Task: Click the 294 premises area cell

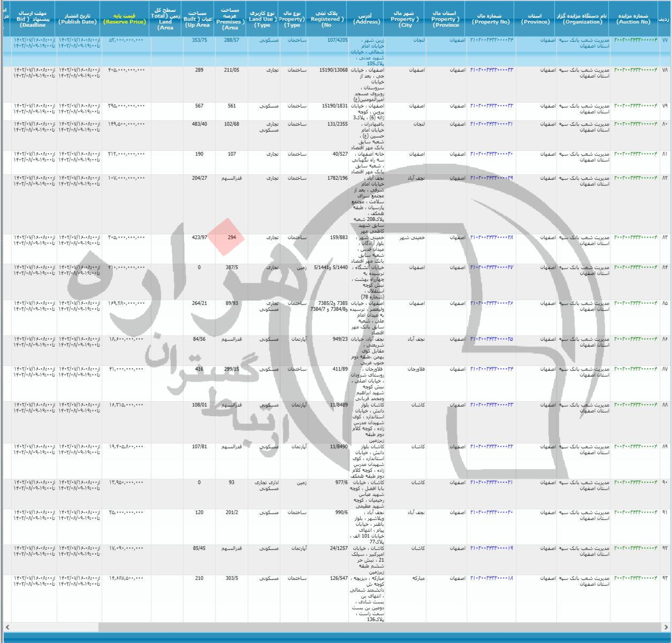Action: pos(231,238)
